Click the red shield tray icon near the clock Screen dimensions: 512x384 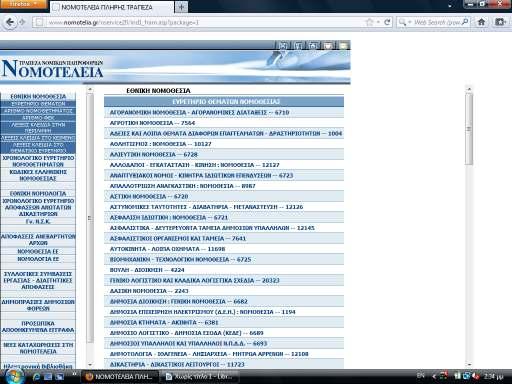click(443, 376)
